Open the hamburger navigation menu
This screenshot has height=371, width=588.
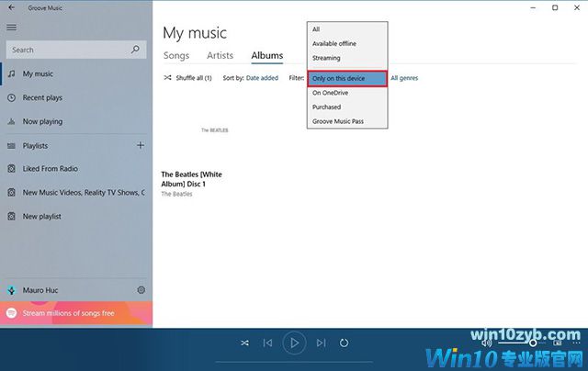coord(11,28)
